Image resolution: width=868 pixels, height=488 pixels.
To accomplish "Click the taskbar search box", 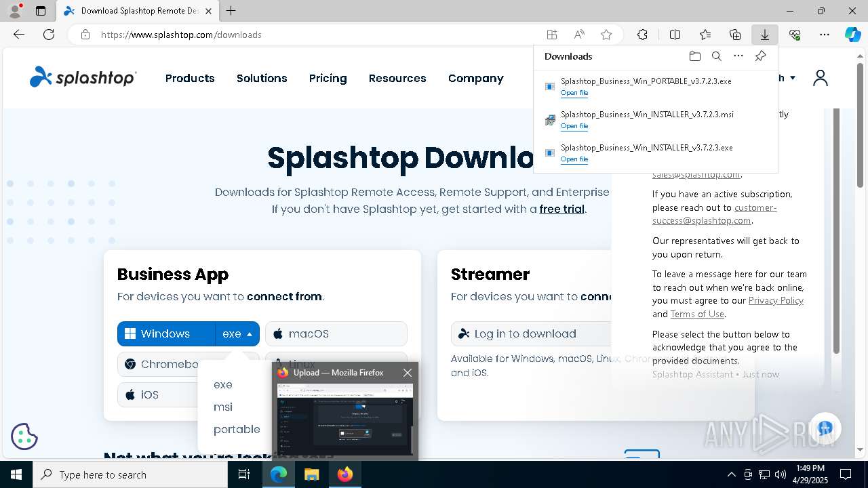I will point(130,474).
